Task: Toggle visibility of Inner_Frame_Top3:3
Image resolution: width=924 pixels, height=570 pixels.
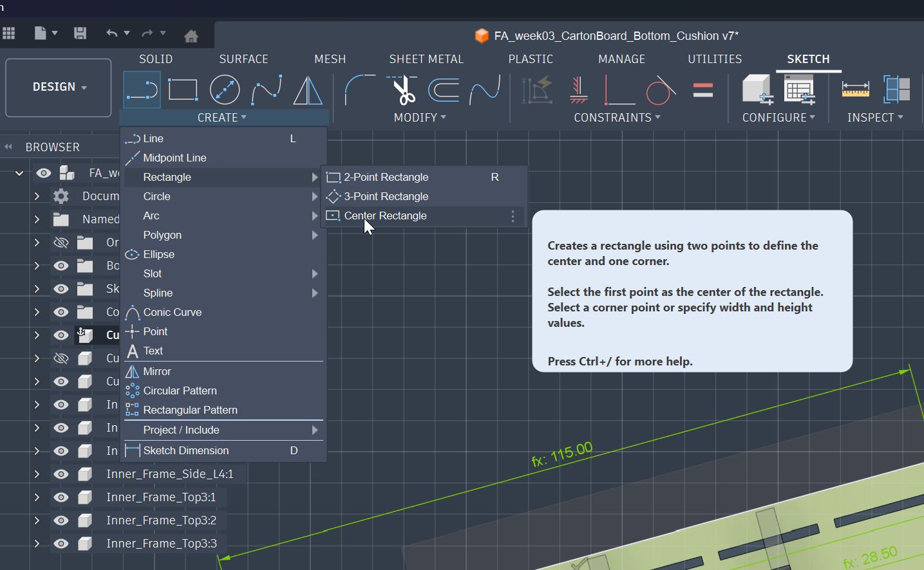Action: point(61,544)
